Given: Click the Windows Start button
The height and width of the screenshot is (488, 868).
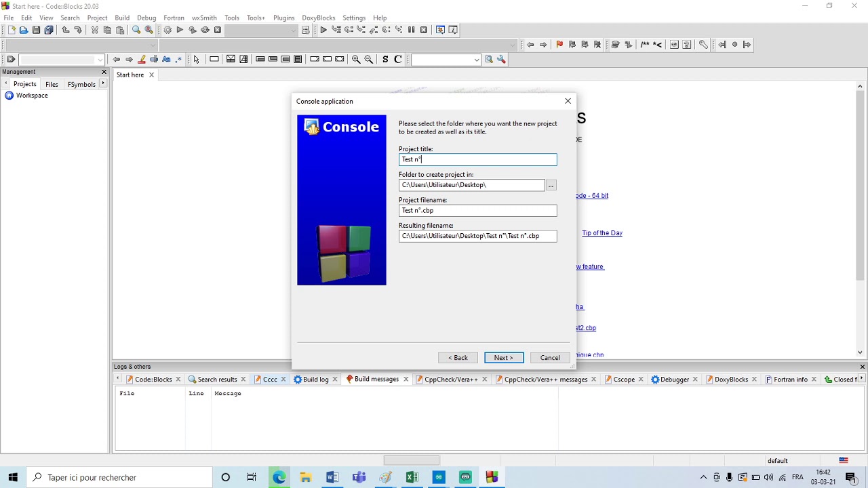Looking at the screenshot, I should pyautogui.click(x=13, y=477).
